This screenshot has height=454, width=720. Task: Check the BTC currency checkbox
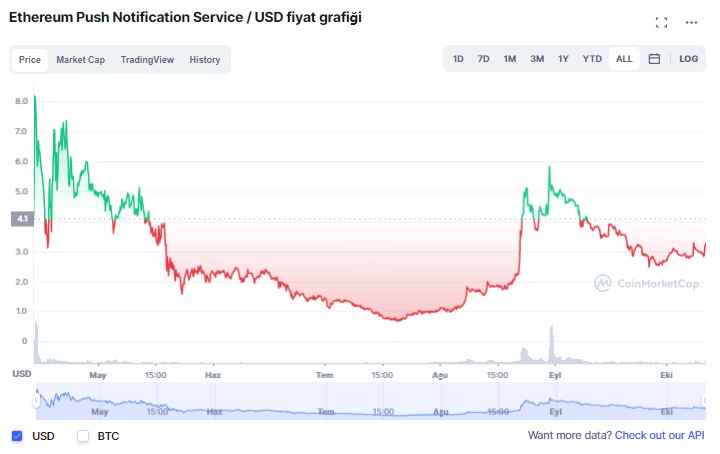[83, 436]
